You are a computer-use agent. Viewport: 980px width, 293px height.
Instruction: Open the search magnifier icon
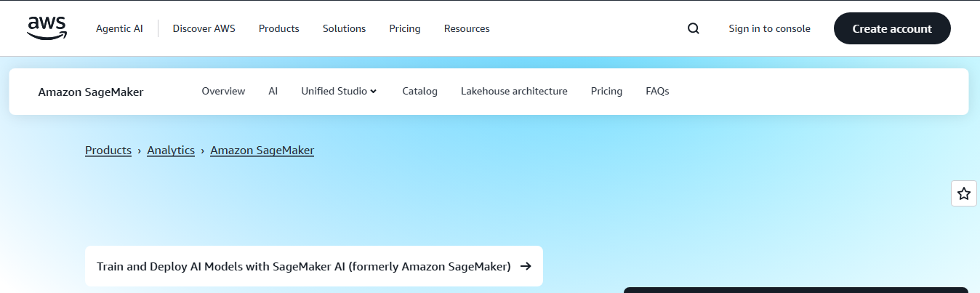(694, 28)
